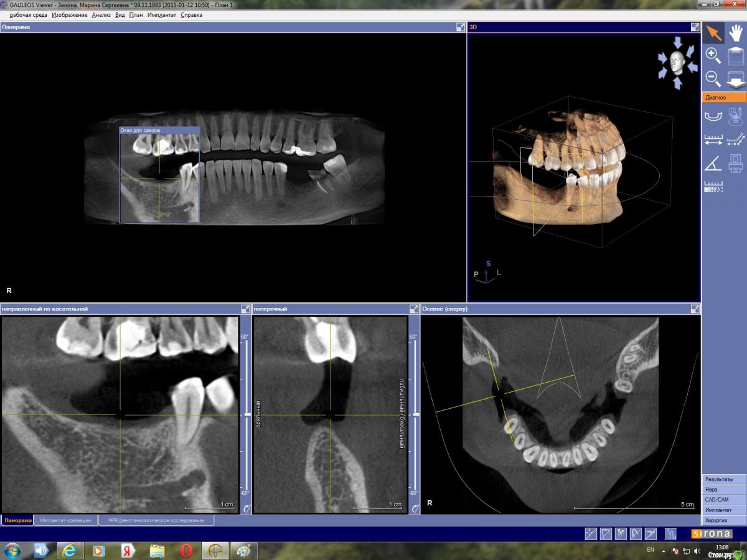Activate the hand pan tool
Screen dimensions: 747x560
click(735, 33)
